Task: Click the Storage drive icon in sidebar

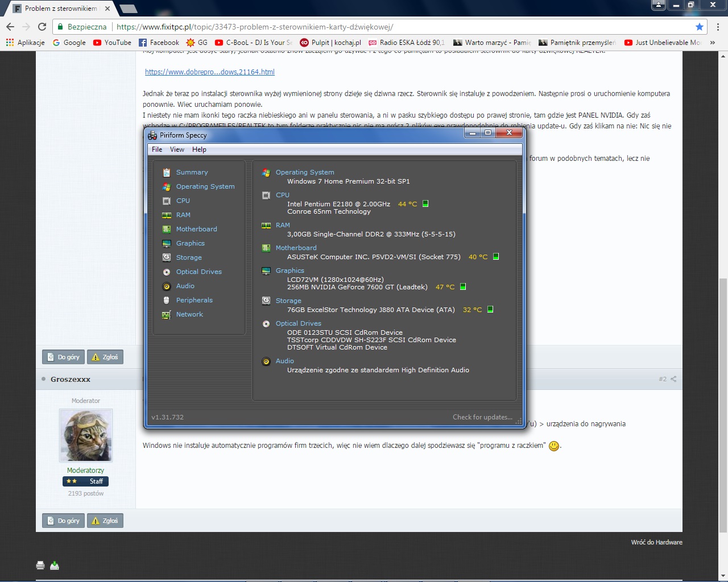Action: pos(167,257)
